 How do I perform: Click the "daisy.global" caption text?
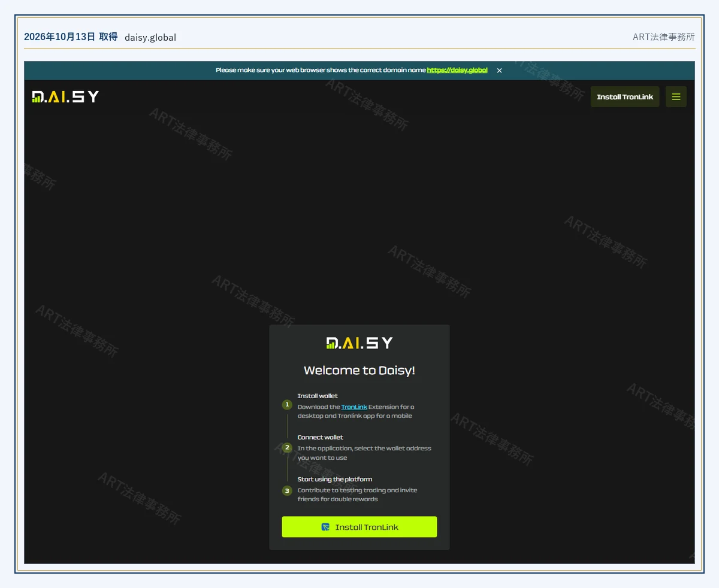point(150,37)
